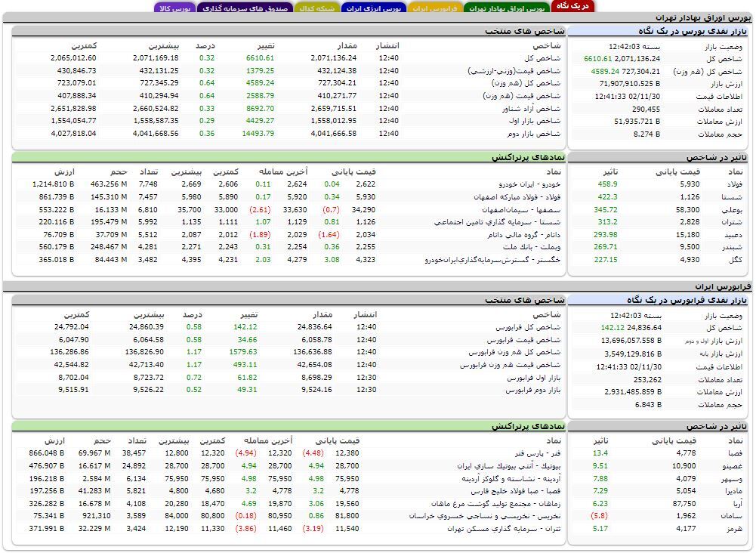Open the «شاخص بازار دوم» index
This screenshot has width=756, height=553.
coord(534,134)
